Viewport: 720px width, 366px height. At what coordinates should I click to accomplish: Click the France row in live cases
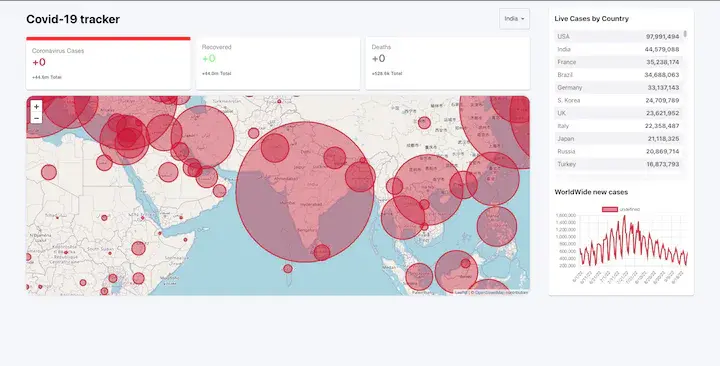click(619, 62)
